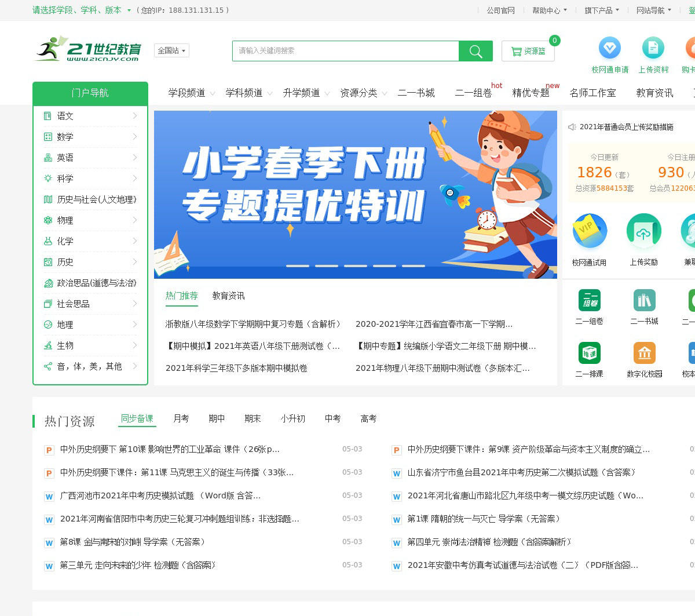Open the 校网通申请 diamond icon

coord(609,48)
